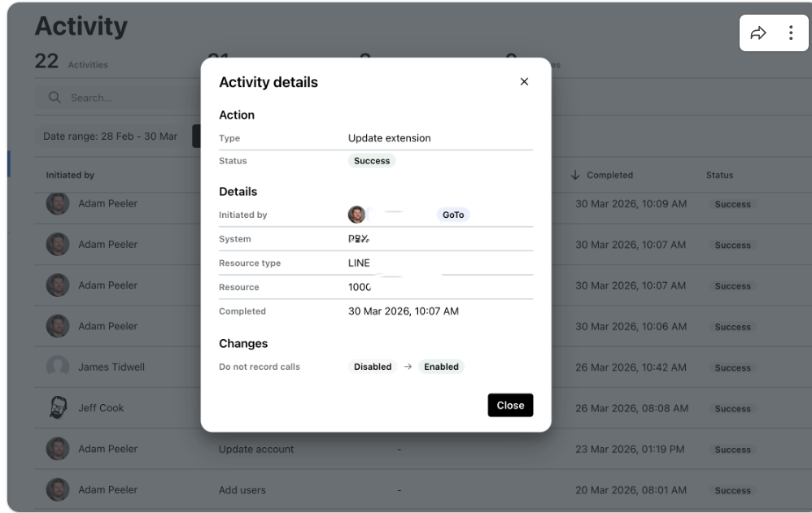Click the LINE resource type value
Screen dimensions: 812x513
pos(359,263)
